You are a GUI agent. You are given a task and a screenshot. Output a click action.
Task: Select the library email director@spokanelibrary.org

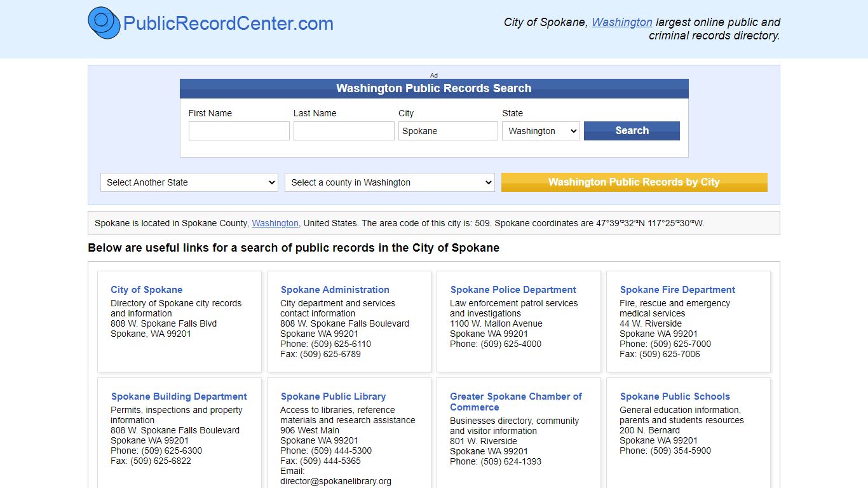tap(336, 481)
